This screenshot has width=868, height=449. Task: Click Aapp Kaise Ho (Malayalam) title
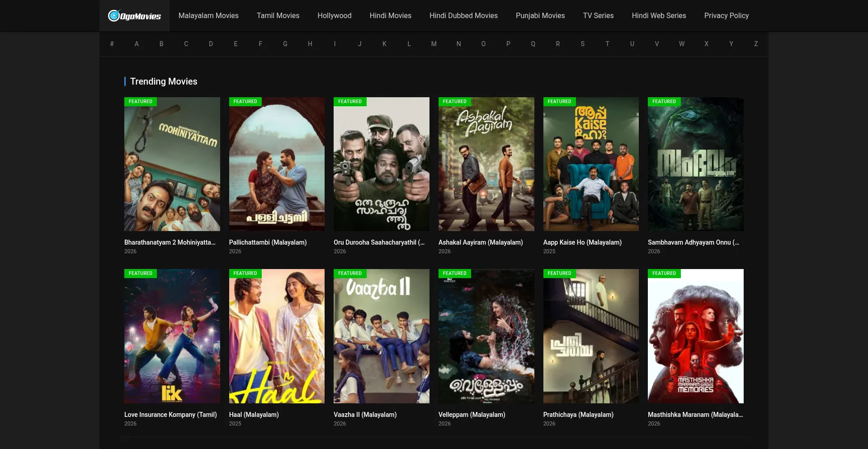coord(582,242)
